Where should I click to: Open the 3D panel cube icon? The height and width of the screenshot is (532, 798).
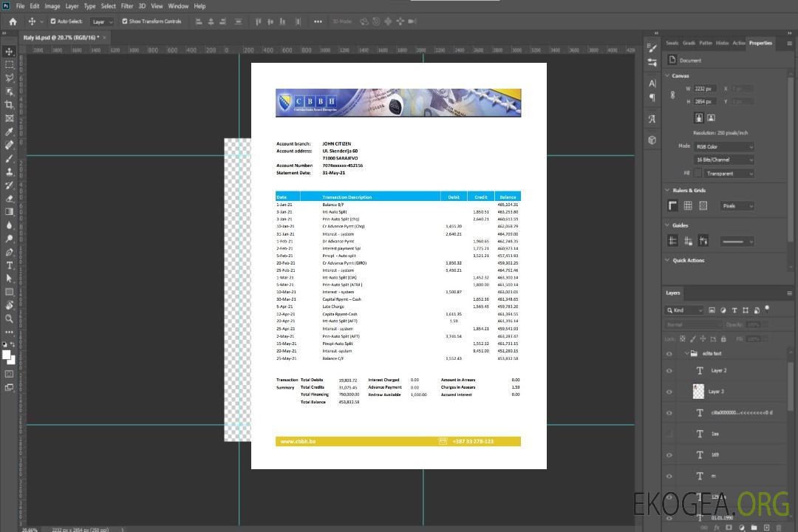click(x=652, y=140)
